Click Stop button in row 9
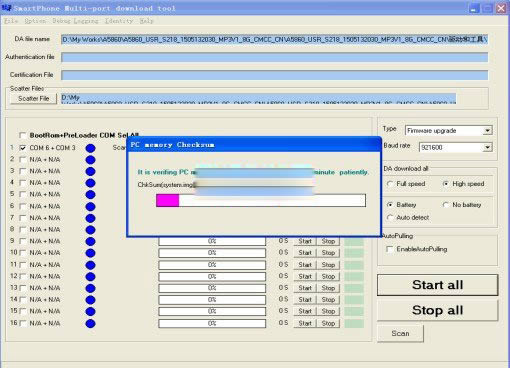 (328, 241)
